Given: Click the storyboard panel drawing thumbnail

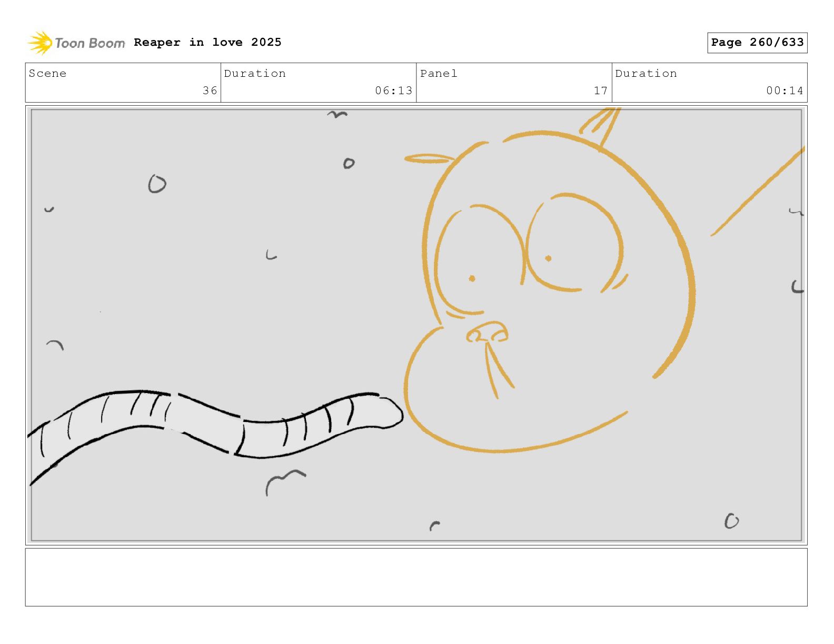Looking at the screenshot, I should coord(416,325).
